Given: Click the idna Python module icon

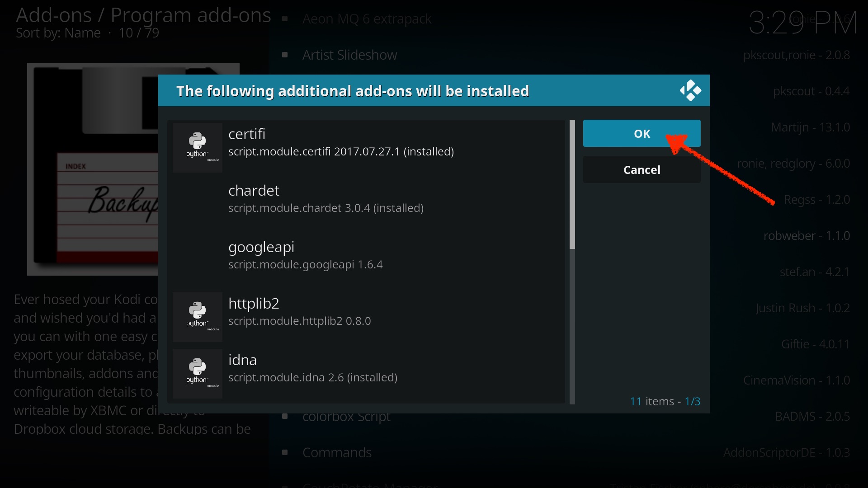Looking at the screenshot, I should [x=198, y=373].
